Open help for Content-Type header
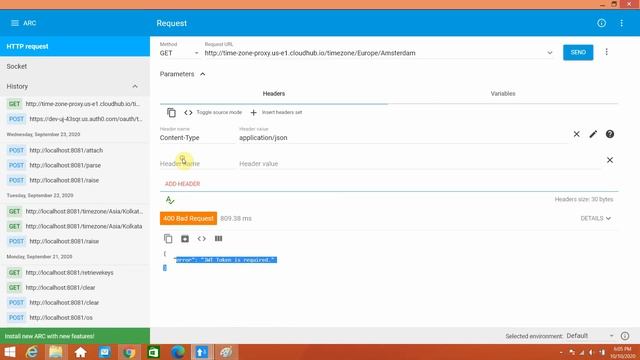640x360 pixels. pos(610,134)
